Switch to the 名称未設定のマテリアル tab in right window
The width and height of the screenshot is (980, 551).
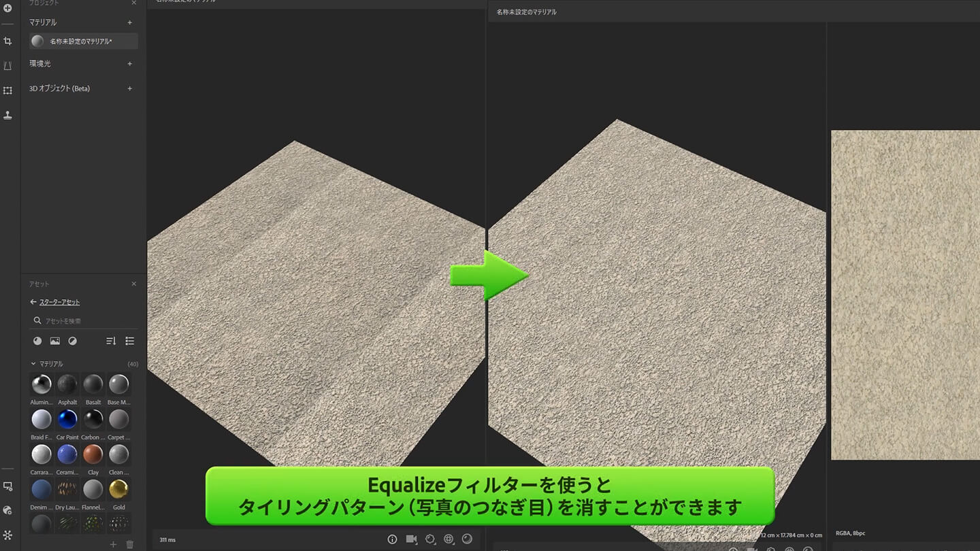pos(526,12)
